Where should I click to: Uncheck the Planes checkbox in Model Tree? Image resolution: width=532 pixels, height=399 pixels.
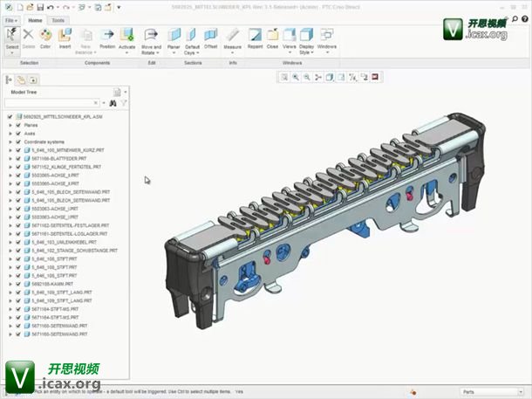[x=18, y=125]
